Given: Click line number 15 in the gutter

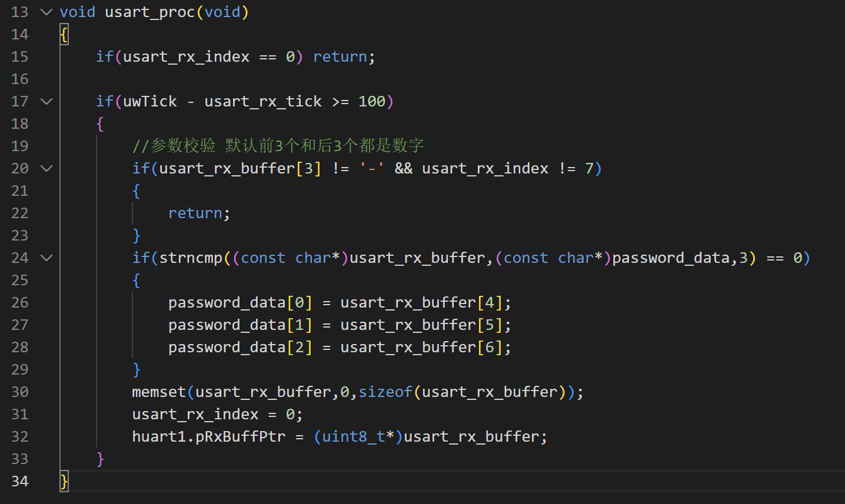Looking at the screenshot, I should tap(19, 56).
